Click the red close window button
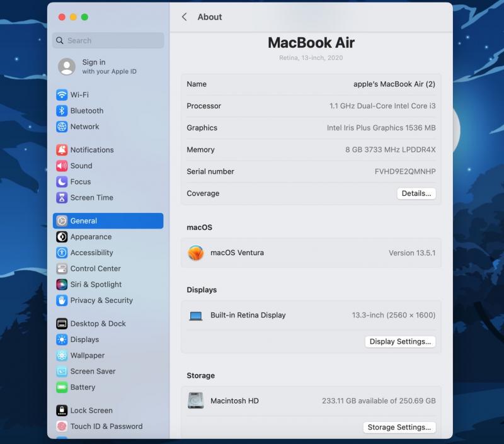Screen dimensions: 504x444 62,17
